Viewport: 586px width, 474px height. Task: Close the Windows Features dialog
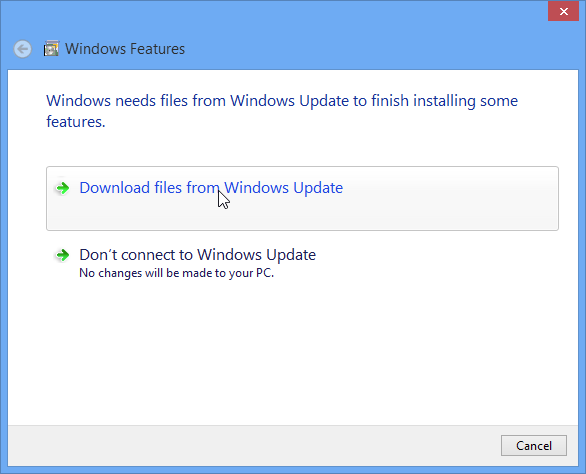coord(563,11)
